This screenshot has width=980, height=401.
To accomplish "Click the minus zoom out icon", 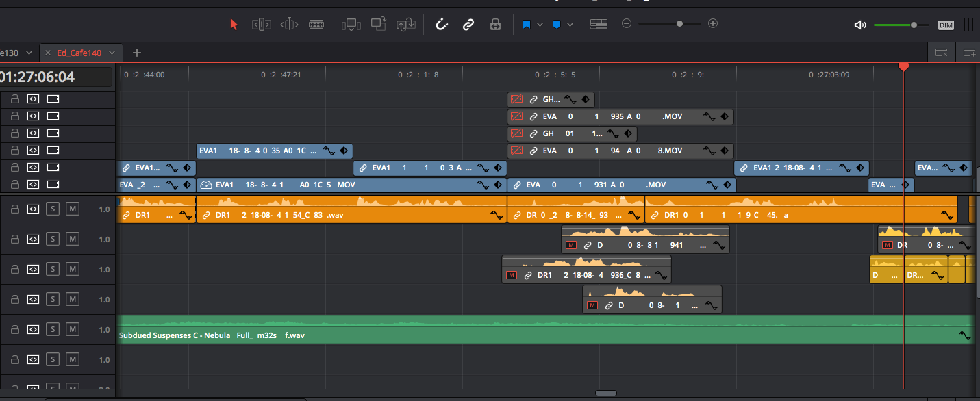I will [627, 24].
